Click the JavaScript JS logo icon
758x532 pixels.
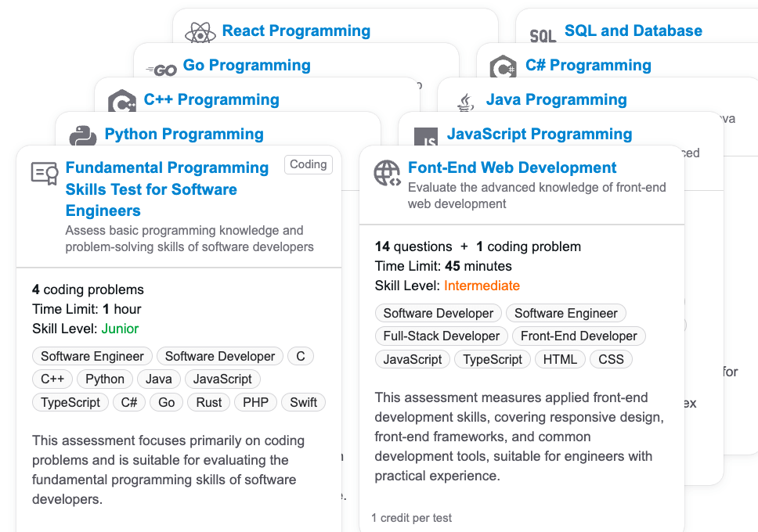426,138
